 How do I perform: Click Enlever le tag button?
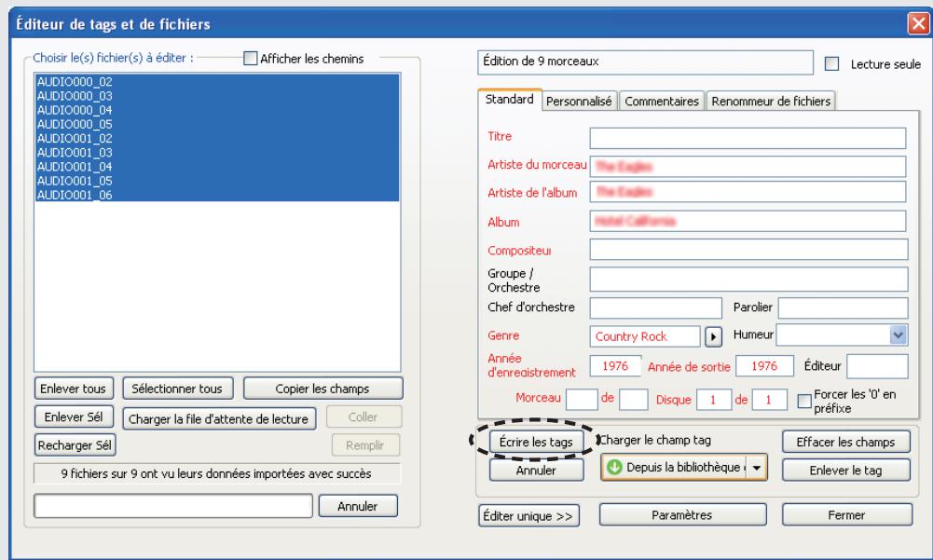[845, 471]
